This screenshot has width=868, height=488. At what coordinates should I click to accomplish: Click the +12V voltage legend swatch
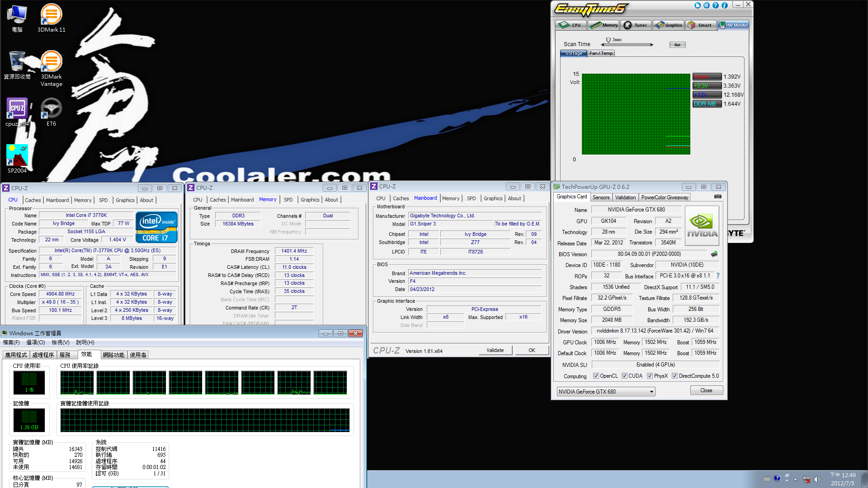[707, 94]
